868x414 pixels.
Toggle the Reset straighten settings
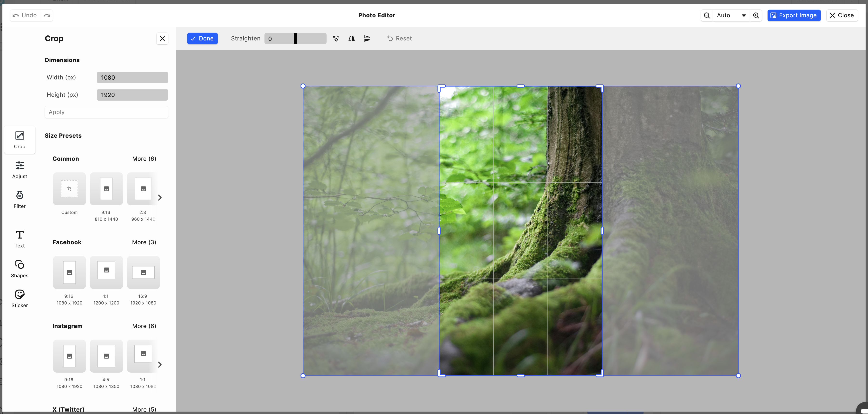(399, 38)
